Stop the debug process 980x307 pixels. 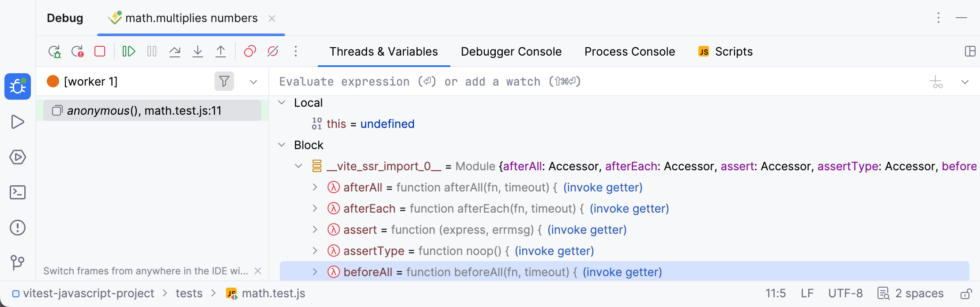(x=99, y=51)
